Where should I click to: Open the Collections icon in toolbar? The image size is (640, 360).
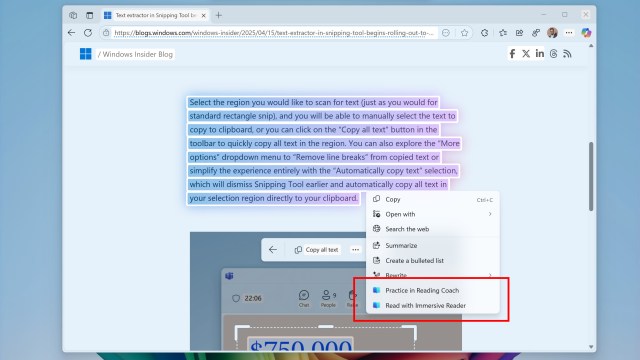[519, 33]
